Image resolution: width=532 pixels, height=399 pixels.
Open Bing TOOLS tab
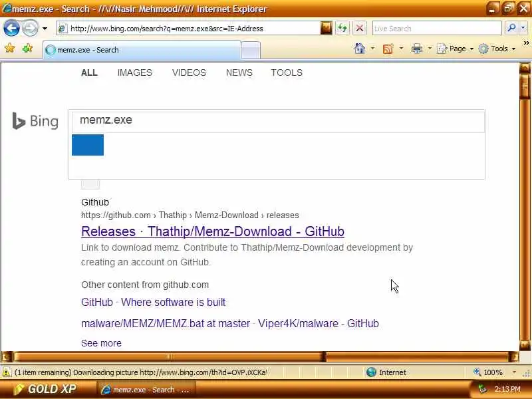tap(287, 72)
